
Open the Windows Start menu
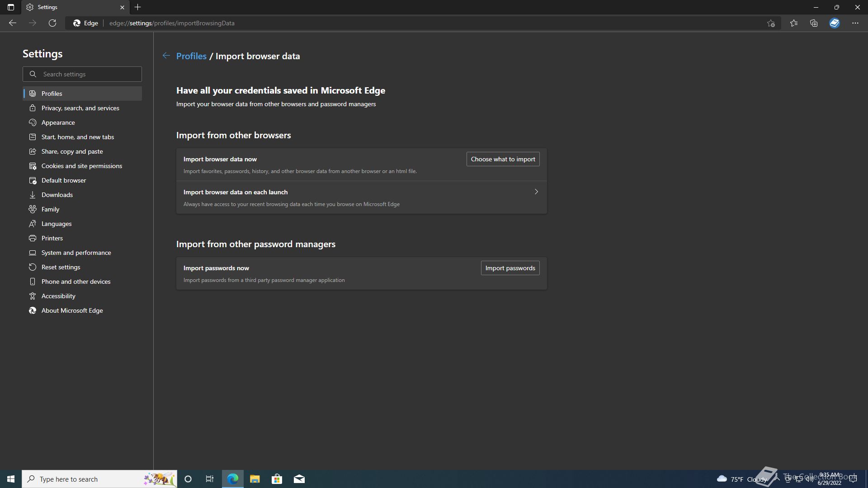pyautogui.click(x=11, y=479)
